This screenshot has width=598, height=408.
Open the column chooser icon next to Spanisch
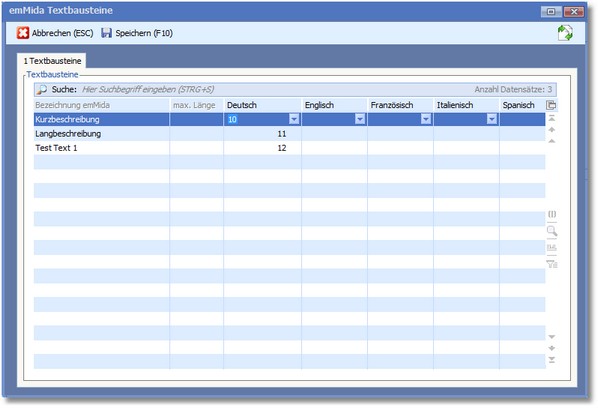pos(551,105)
